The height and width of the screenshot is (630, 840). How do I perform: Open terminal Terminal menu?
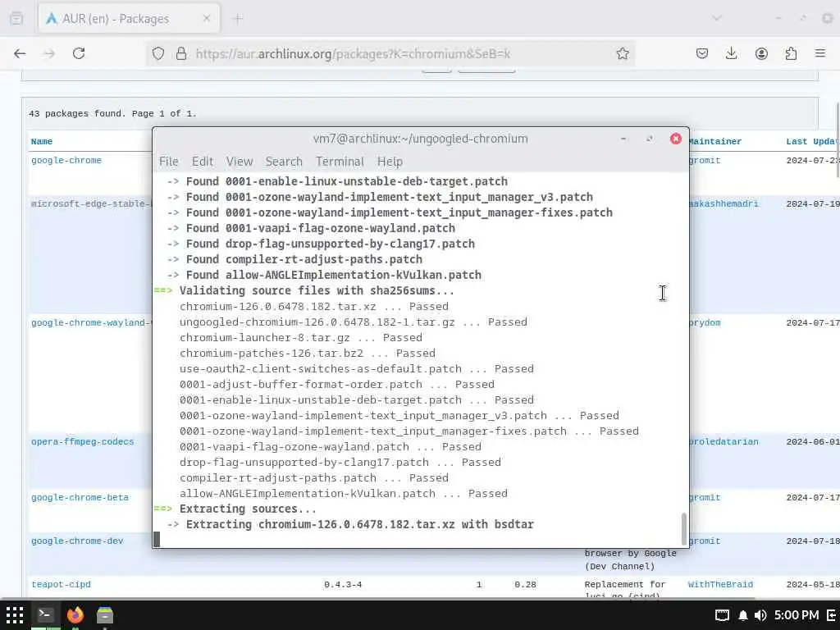(340, 162)
